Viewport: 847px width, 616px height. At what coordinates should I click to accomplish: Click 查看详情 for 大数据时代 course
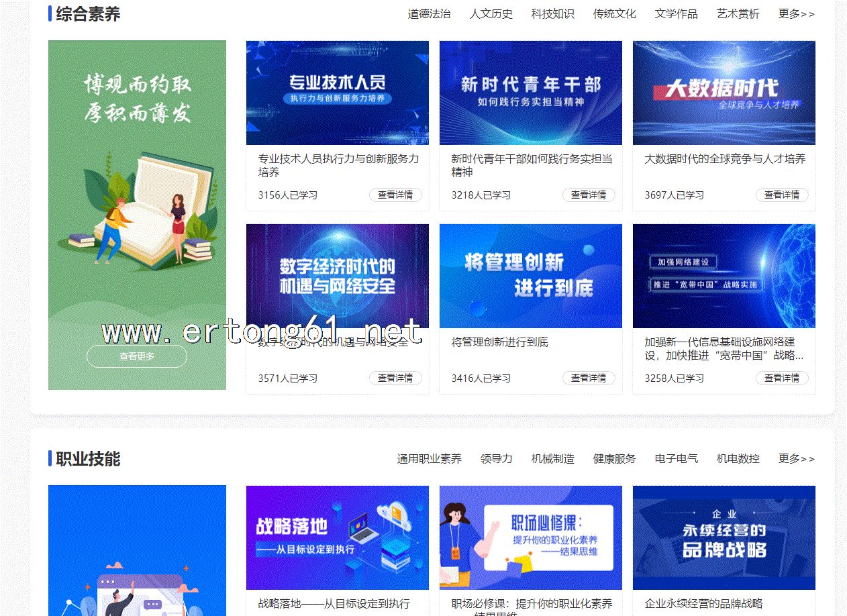782,195
